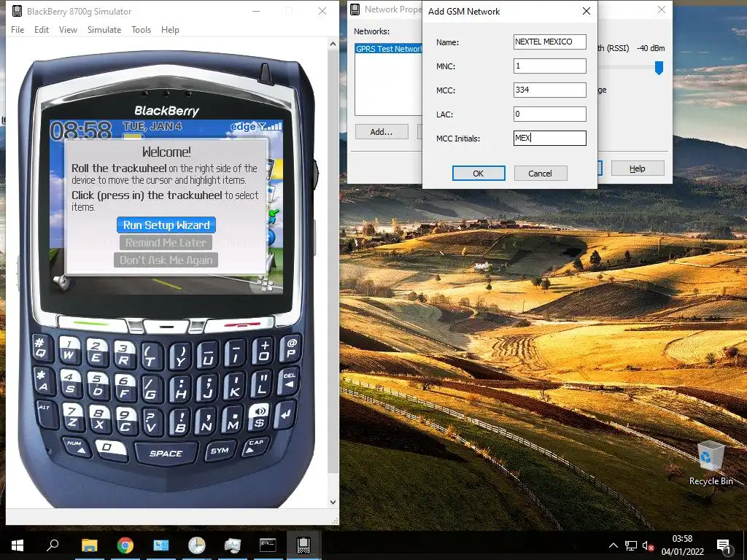Click the LAC input field
Image resolution: width=747 pixels, height=560 pixels.
(550, 114)
